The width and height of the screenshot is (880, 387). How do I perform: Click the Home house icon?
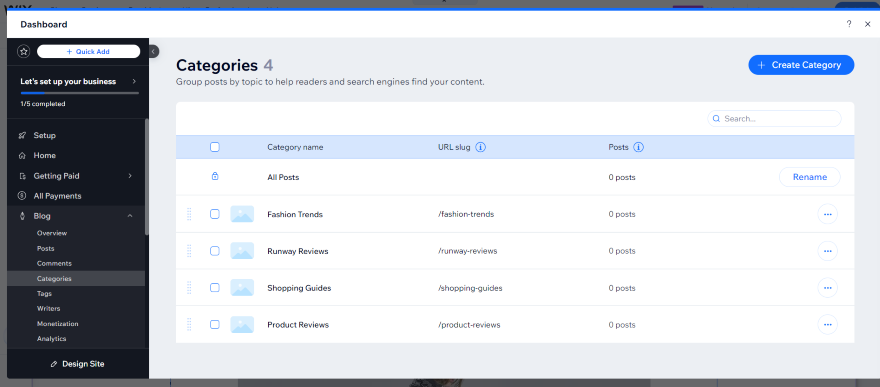click(22, 155)
